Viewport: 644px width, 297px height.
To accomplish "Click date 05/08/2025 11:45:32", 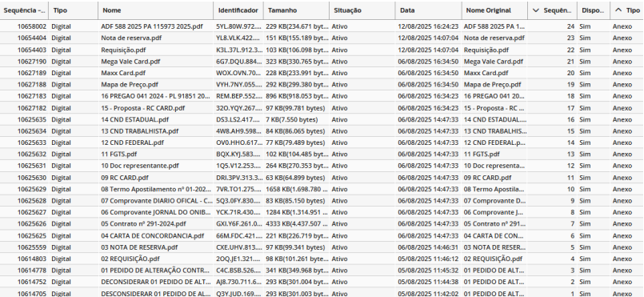I will coord(428,271).
